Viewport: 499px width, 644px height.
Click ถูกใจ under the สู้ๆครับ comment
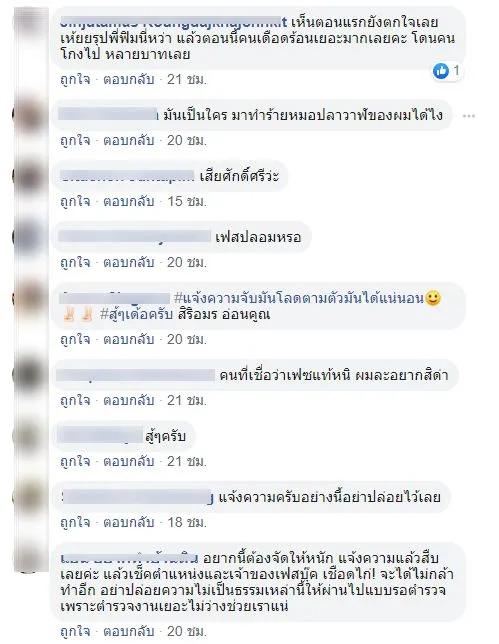click(x=75, y=462)
